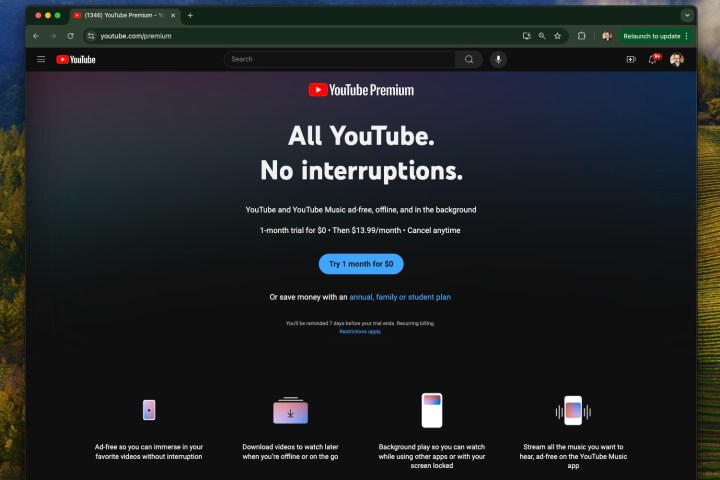This screenshot has width=720, height=480.
Task: Click the Try 1 month for $0 button
Action: (361, 264)
